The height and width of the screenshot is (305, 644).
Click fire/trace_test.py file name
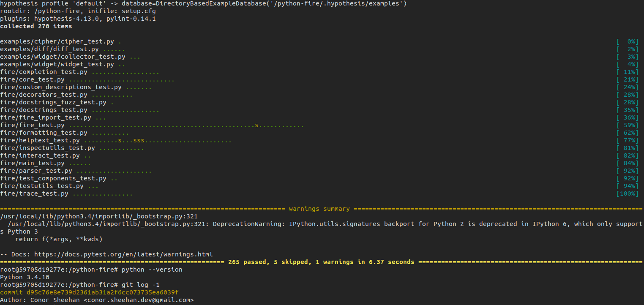34,193
